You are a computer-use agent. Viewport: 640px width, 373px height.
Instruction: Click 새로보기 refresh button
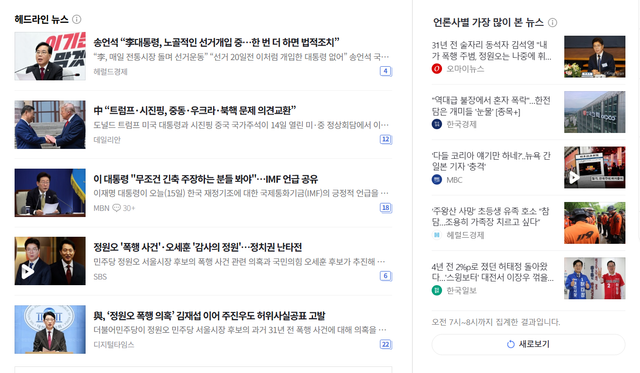click(x=528, y=344)
